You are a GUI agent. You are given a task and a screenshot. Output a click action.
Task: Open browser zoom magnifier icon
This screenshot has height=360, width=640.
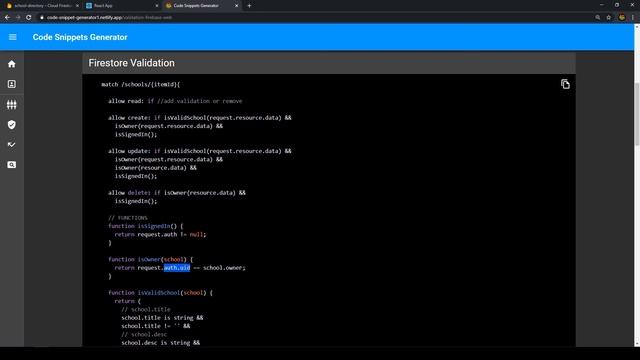598,18
